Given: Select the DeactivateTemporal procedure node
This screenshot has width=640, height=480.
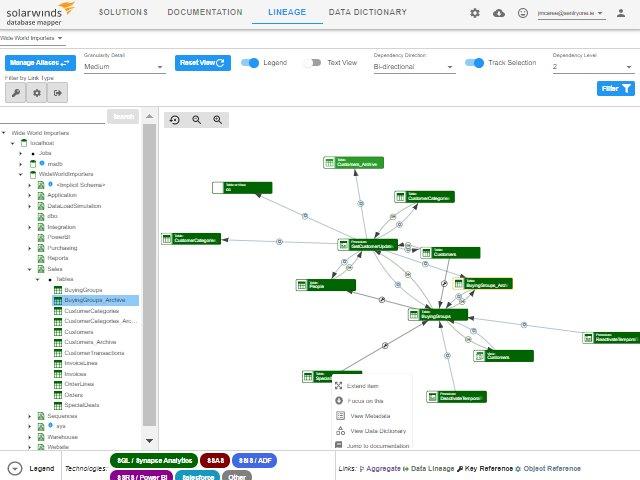Looking at the screenshot, I should point(456,397).
